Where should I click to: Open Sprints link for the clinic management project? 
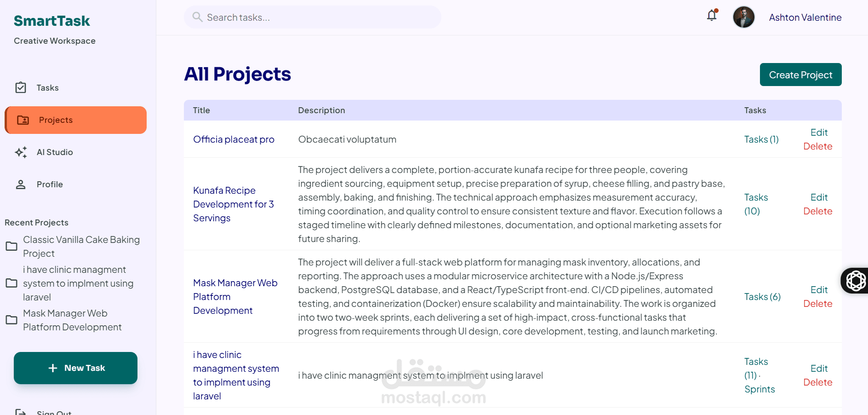(759, 389)
